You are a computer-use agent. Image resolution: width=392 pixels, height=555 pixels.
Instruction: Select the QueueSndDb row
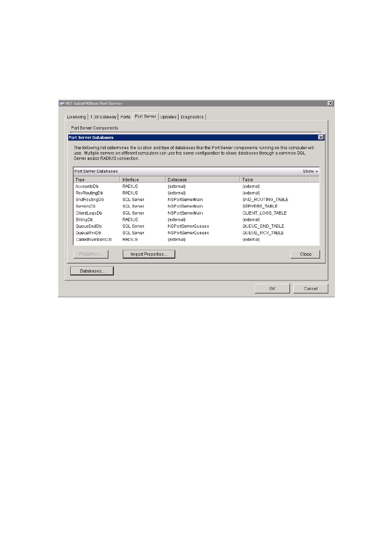pos(196,226)
